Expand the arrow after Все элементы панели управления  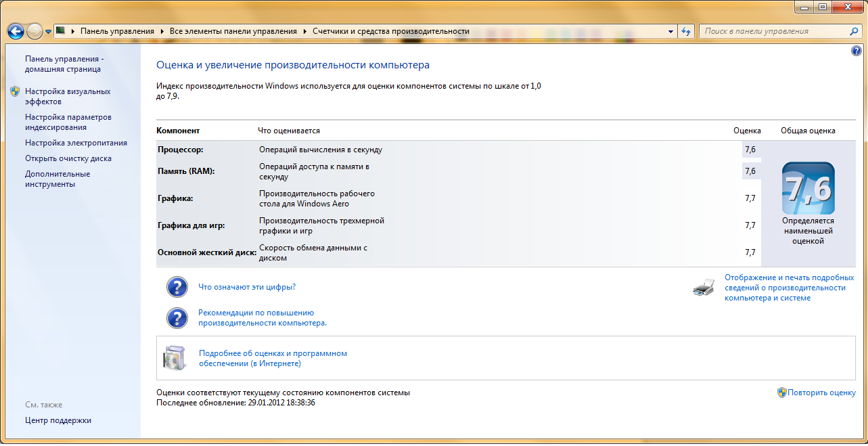click(304, 31)
